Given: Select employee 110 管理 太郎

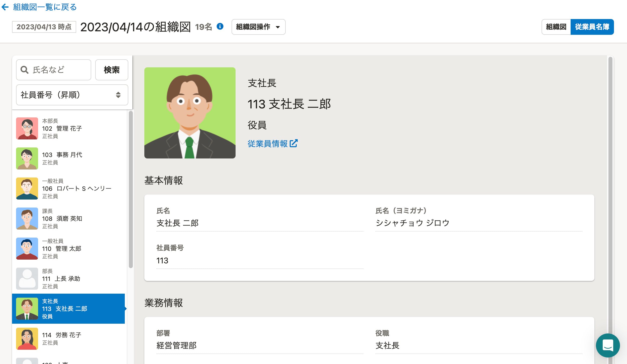Looking at the screenshot, I should click(x=68, y=249).
